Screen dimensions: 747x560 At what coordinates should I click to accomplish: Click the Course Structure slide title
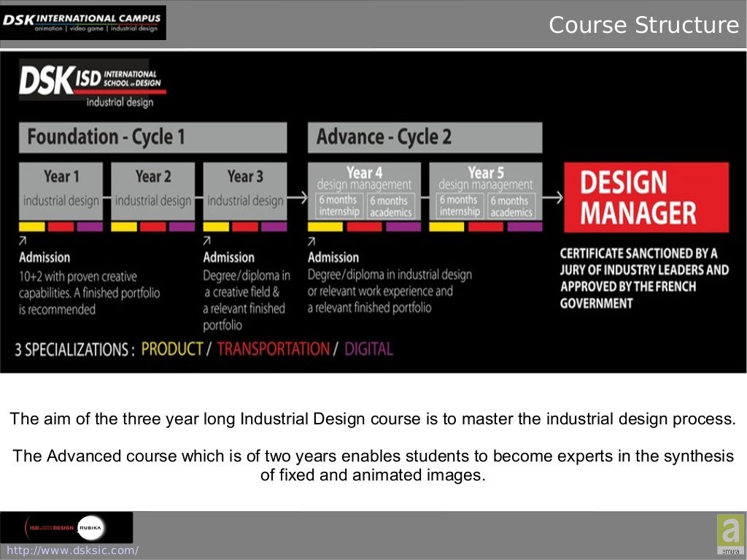(643, 25)
